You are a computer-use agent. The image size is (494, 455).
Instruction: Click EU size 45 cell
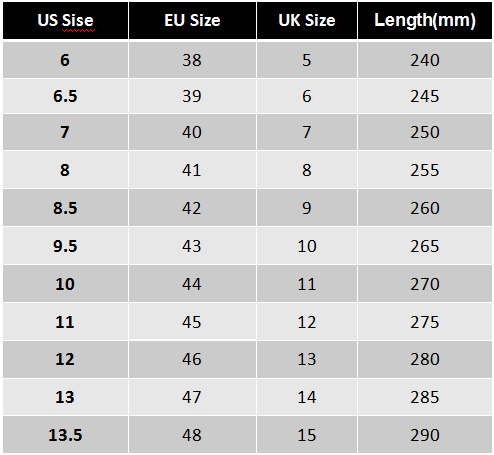pos(192,322)
